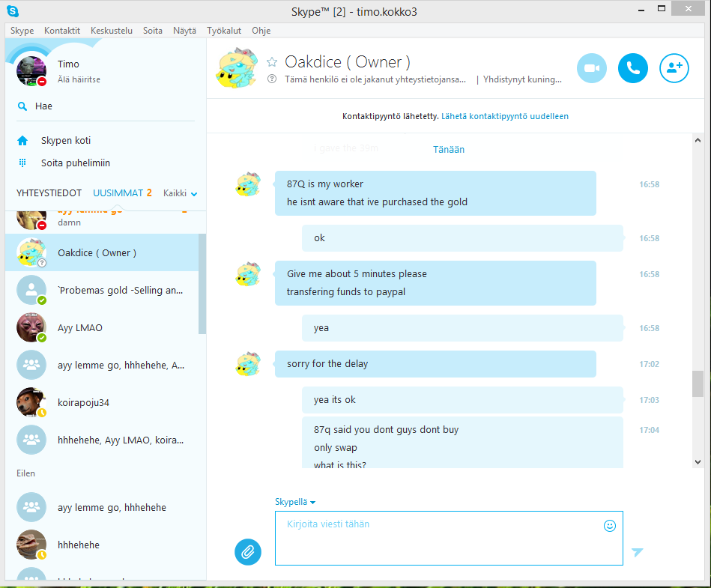Screen dimensions: 711x588
Task: Open Ayy LMAO conversation
Action: click(x=102, y=327)
